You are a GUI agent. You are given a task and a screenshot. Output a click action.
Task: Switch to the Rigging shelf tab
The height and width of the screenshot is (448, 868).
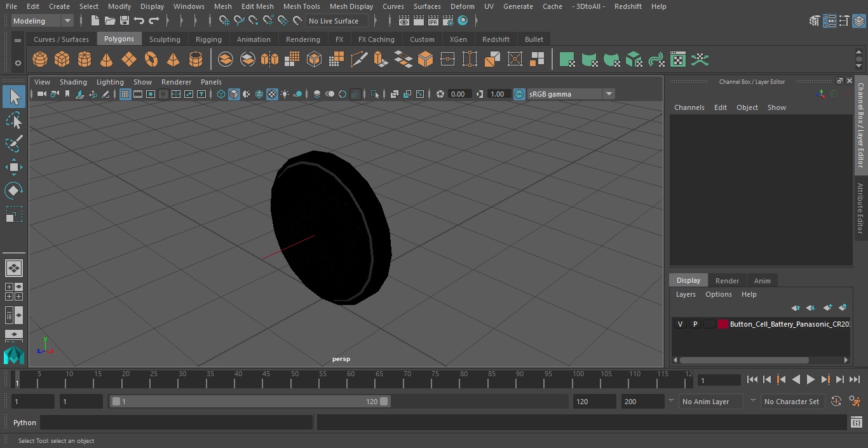(x=208, y=39)
